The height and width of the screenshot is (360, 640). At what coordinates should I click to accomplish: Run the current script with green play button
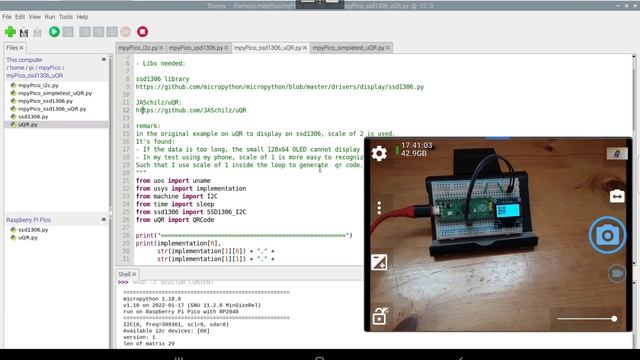(54, 32)
